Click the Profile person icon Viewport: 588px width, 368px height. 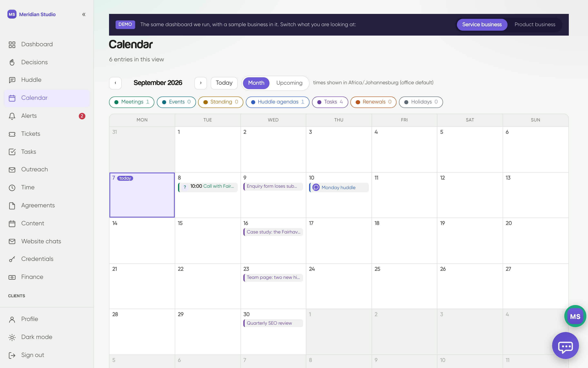click(12, 319)
